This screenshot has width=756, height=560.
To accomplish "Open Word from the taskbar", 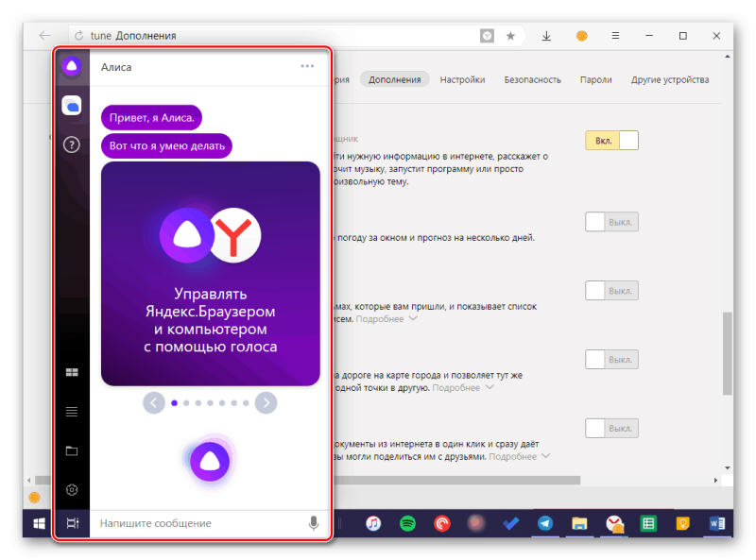I will (717, 523).
